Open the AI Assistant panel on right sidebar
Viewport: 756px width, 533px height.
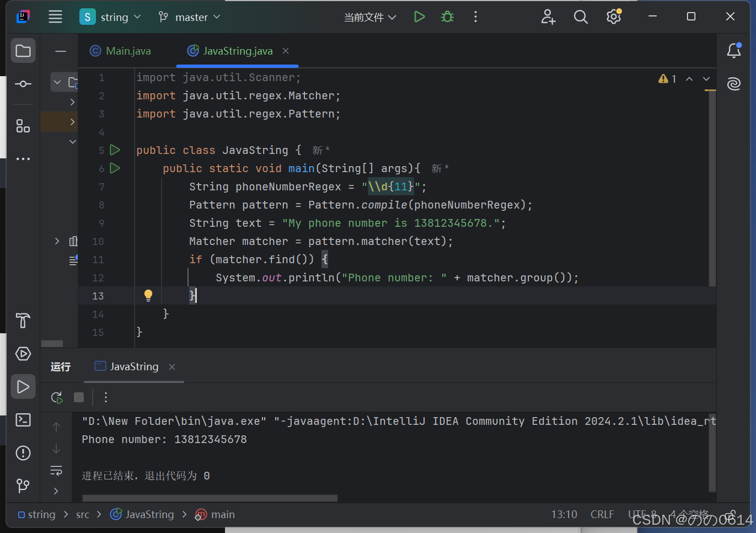(x=733, y=84)
